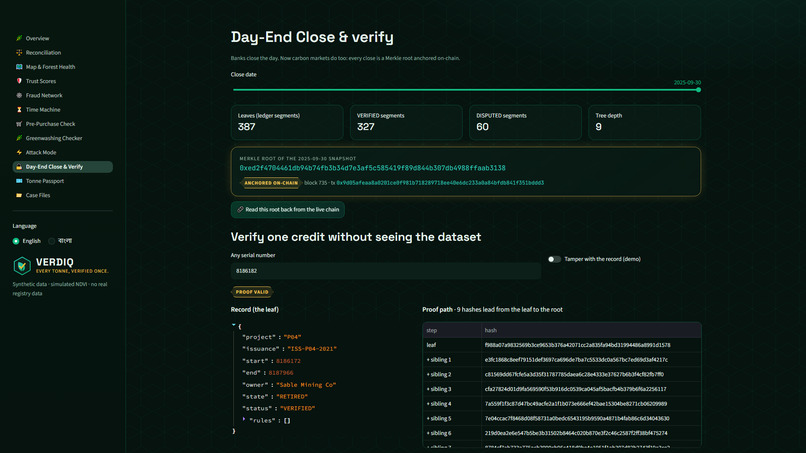Click the Close date slider handle
This screenshot has width=806, height=453.
point(699,90)
